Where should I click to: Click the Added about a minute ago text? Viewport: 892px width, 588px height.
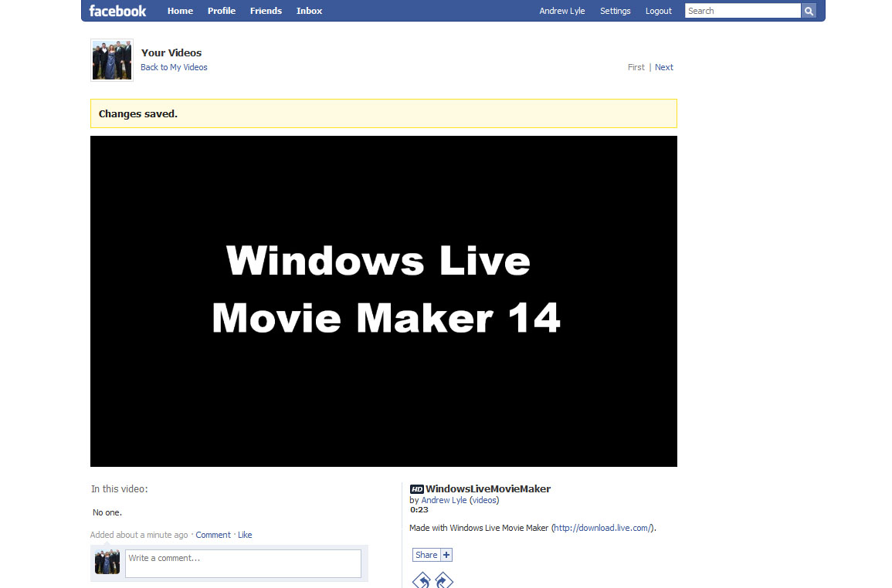click(139, 535)
